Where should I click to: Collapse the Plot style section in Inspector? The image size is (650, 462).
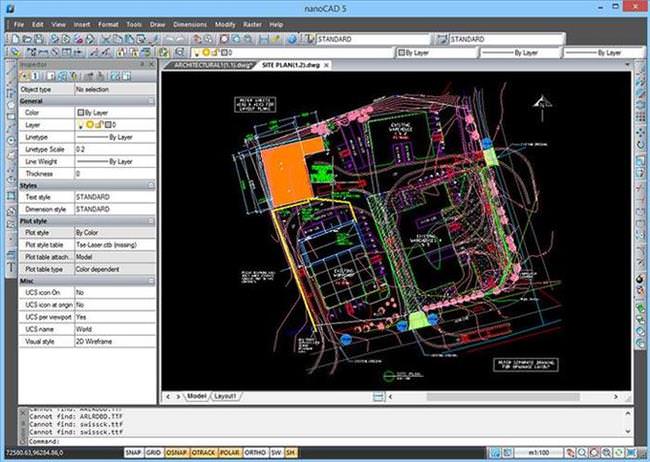[x=151, y=221]
